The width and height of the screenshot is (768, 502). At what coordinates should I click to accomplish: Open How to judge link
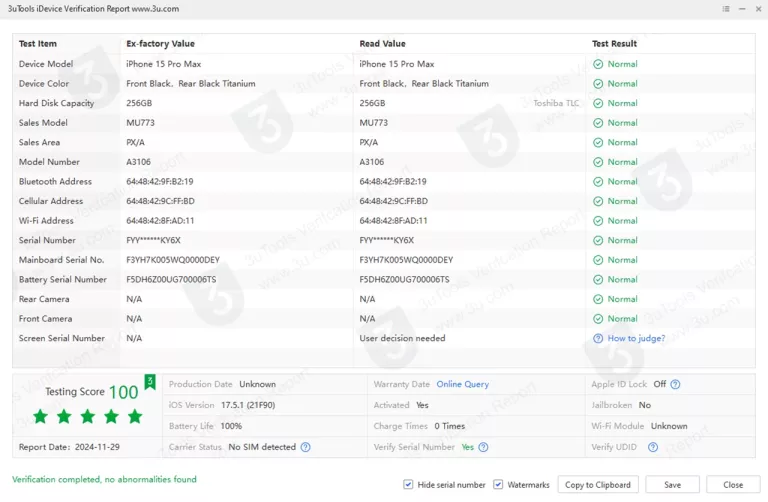[x=636, y=338]
